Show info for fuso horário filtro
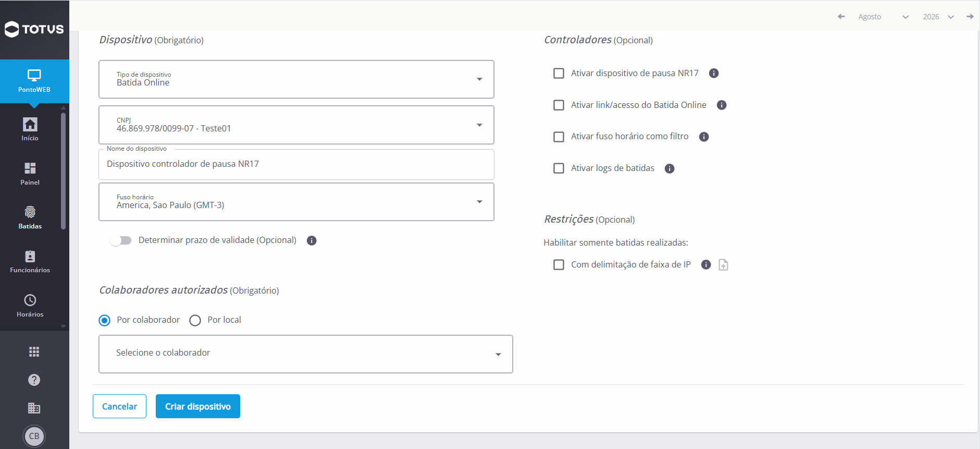This screenshot has height=449, width=980. 704,137
